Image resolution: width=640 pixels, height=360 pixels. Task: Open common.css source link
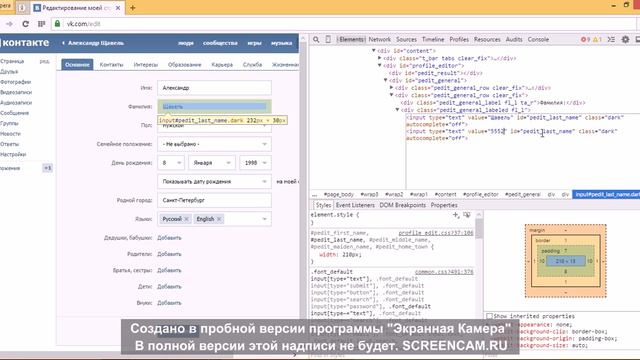444,272
